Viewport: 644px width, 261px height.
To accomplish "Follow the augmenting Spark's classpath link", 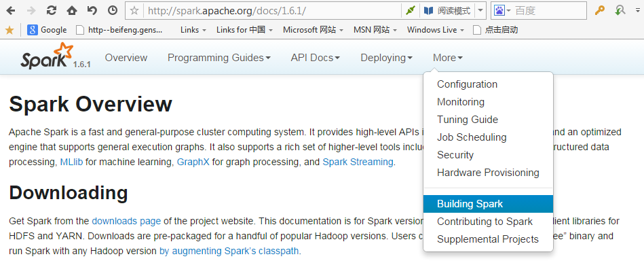I will point(229,251).
